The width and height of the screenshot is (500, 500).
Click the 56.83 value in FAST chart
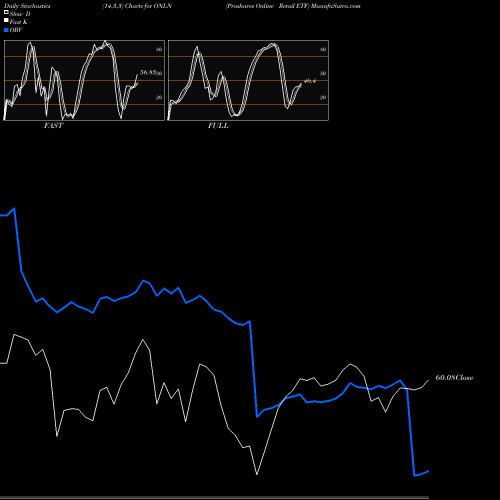(148, 72)
